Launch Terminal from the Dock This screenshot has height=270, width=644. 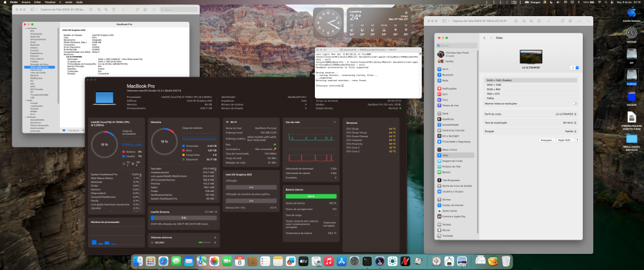pyautogui.click(x=367, y=261)
